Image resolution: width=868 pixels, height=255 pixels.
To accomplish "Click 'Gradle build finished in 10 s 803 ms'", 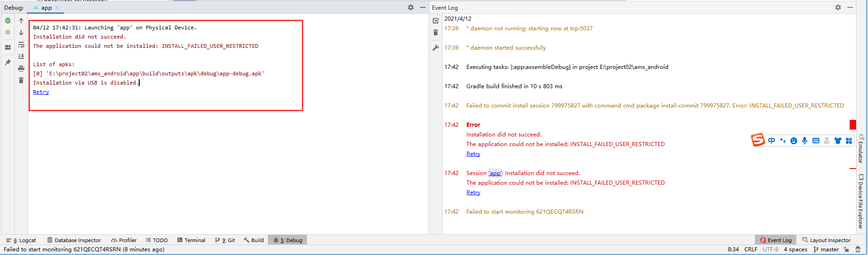I will [x=514, y=86].
